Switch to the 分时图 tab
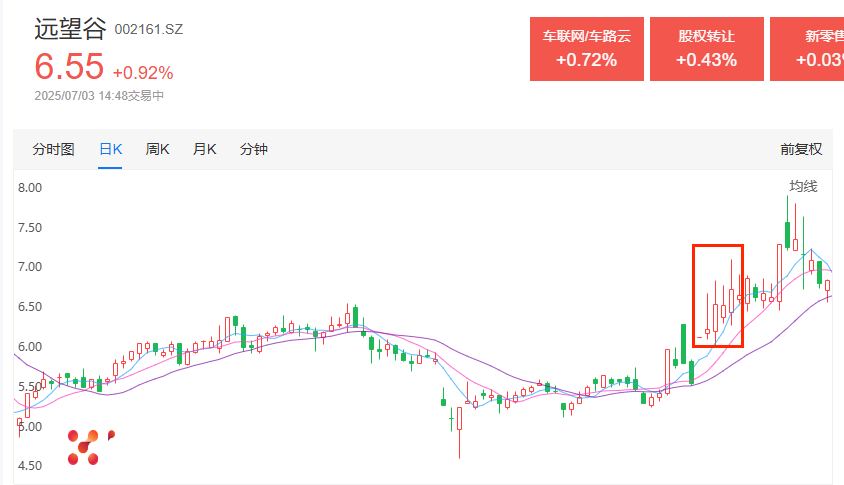Image resolution: width=844 pixels, height=485 pixels. tap(53, 150)
